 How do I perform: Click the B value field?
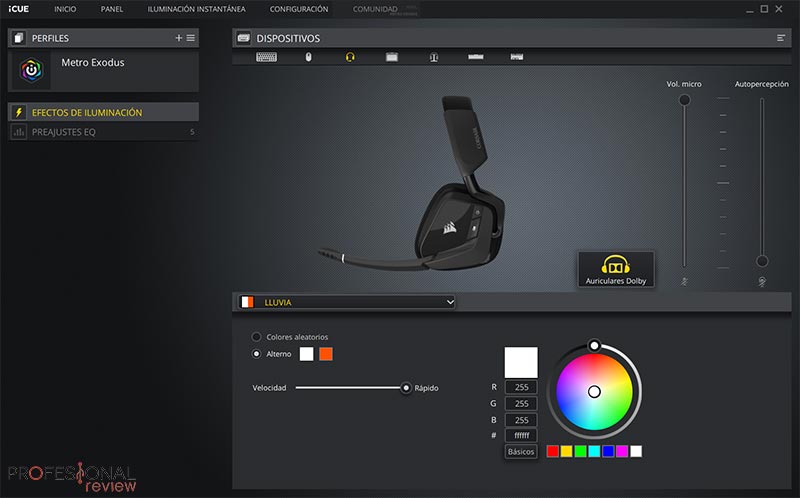click(521, 420)
